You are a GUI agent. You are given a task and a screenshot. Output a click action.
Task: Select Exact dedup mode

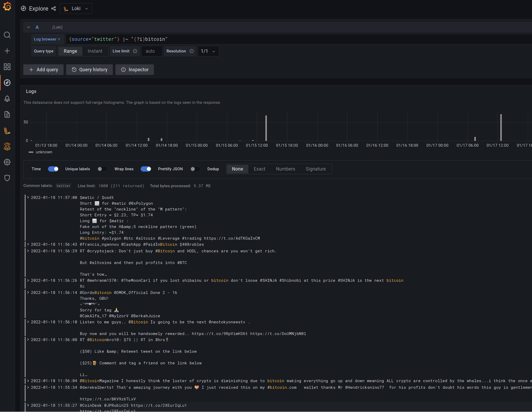pyautogui.click(x=259, y=169)
